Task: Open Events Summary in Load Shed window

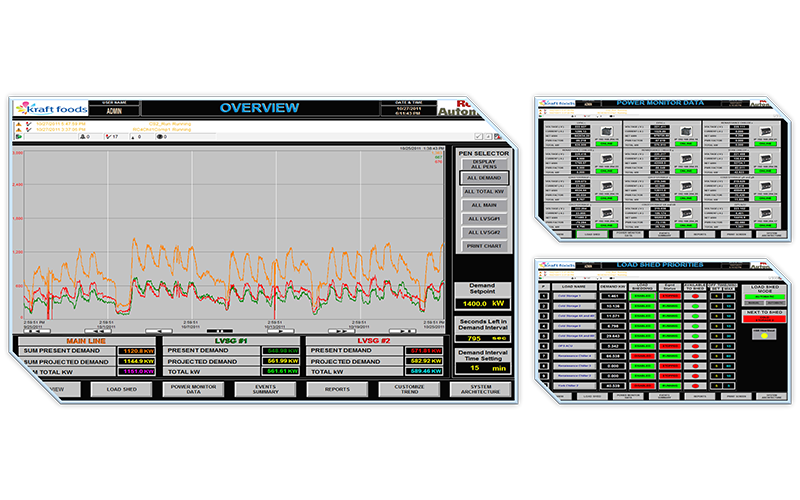Action: [664, 396]
